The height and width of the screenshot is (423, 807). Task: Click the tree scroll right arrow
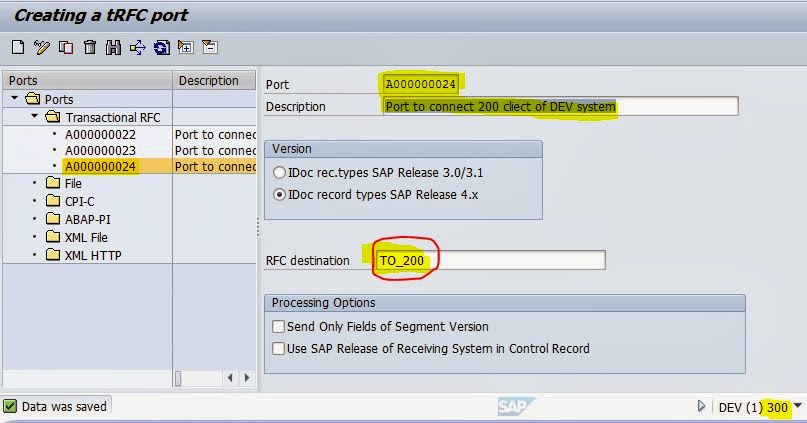click(x=247, y=378)
